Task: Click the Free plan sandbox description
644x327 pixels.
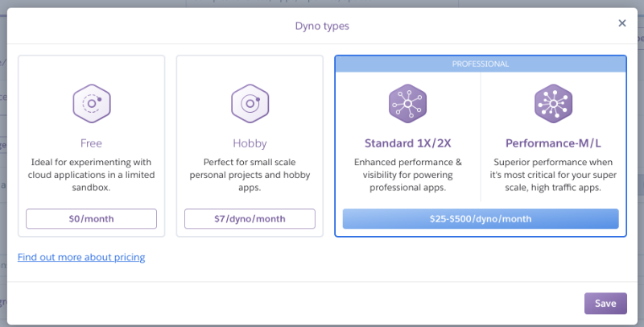Action: 91,175
